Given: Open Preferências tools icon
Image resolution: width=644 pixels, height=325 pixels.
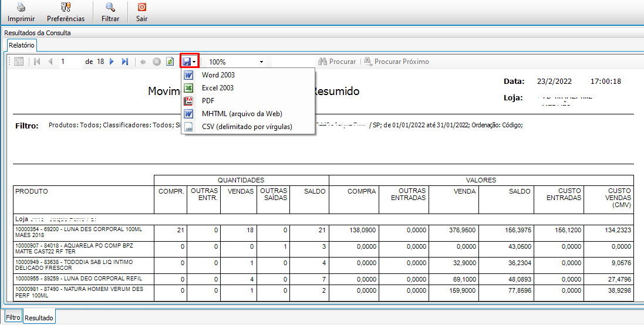Looking at the screenshot, I should [x=66, y=8].
